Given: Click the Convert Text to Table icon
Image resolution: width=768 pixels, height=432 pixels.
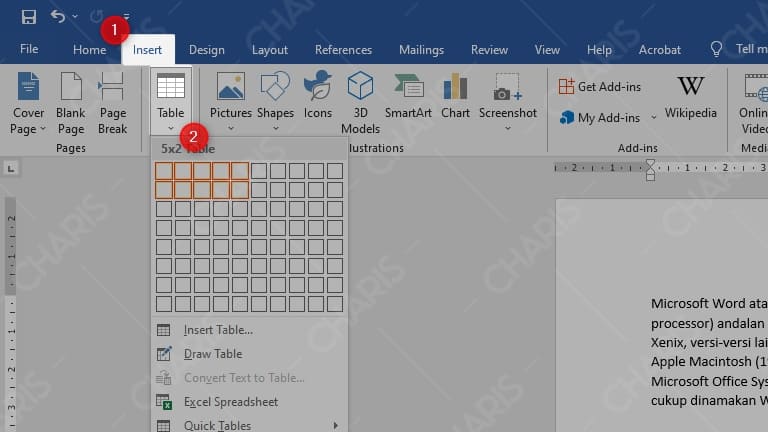Looking at the screenshot, I should (164, 378).
